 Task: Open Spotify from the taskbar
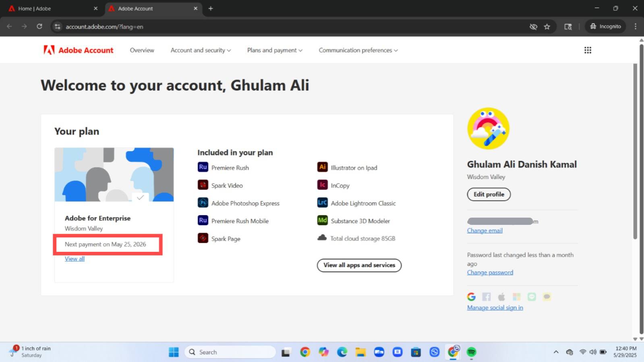(x=471, y=352)
